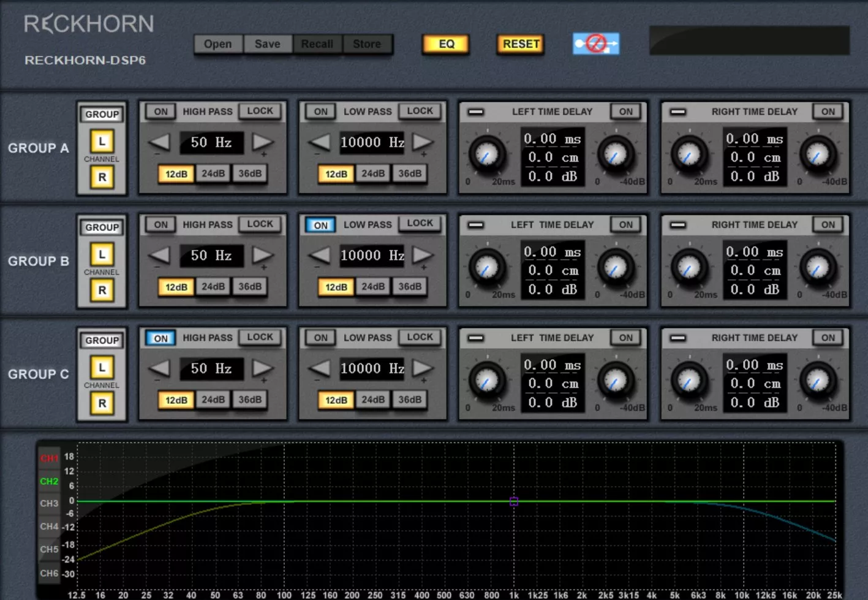Toggle Group C low pass ON
This screenshot has width=868, height=600.
click(x=321, y=338)
